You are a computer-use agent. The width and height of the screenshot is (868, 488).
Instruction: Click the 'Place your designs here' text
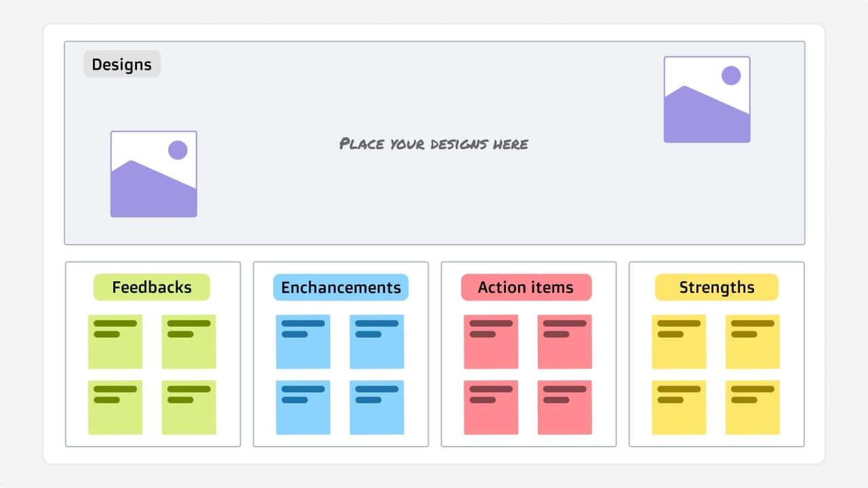click(434, 144)
